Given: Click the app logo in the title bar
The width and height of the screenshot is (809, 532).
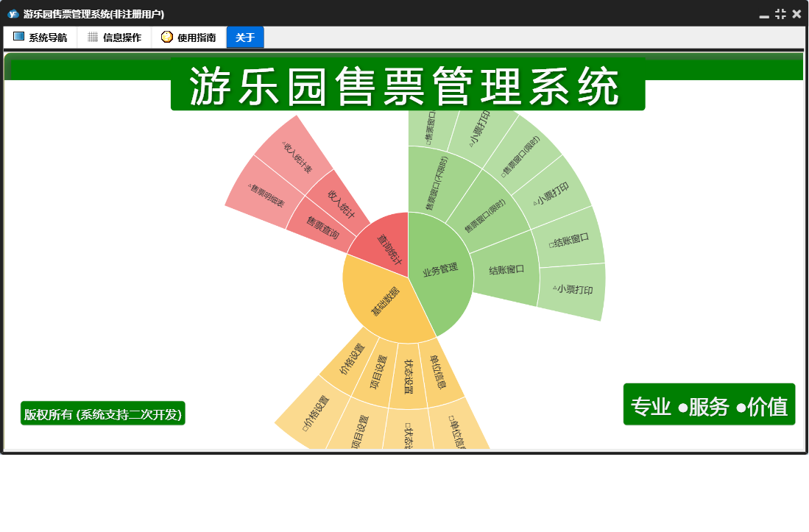Looking at the screenshot, I should [13, 14].
